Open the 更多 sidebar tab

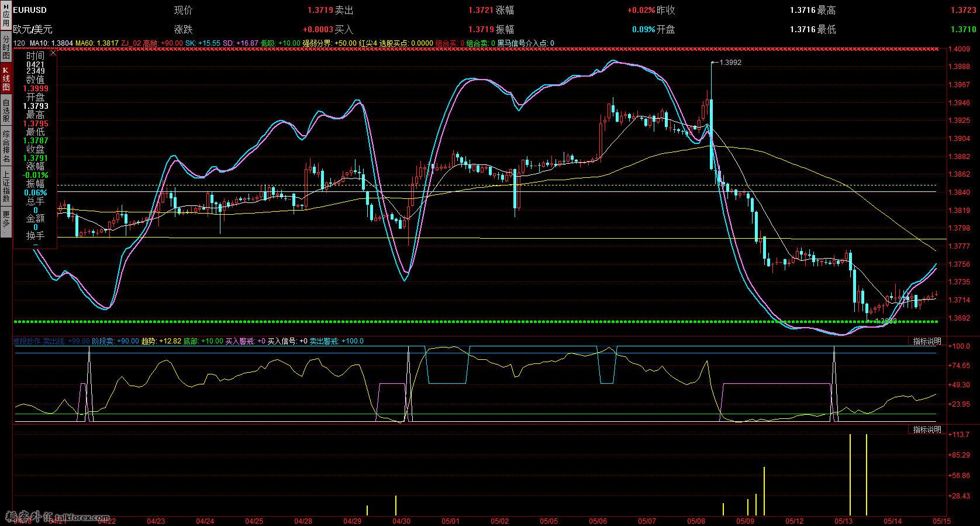[6, 222]
